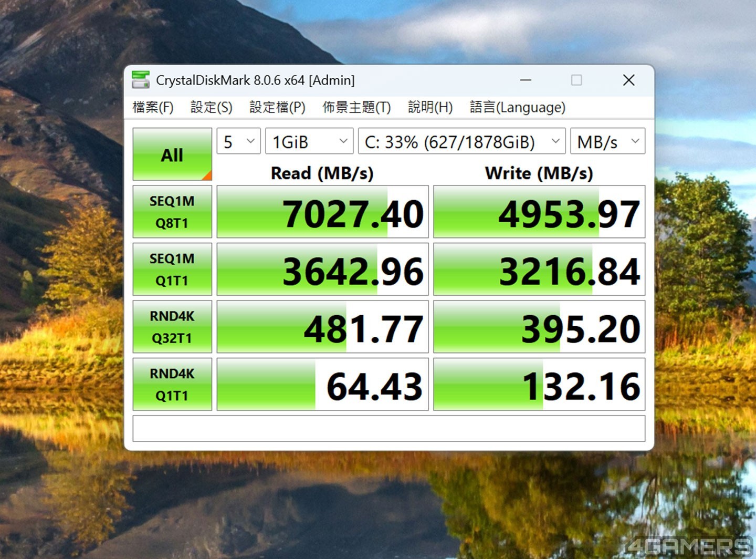Open the 設定(S) menu
Screen dimensions: 756x559
click(211, 107)
